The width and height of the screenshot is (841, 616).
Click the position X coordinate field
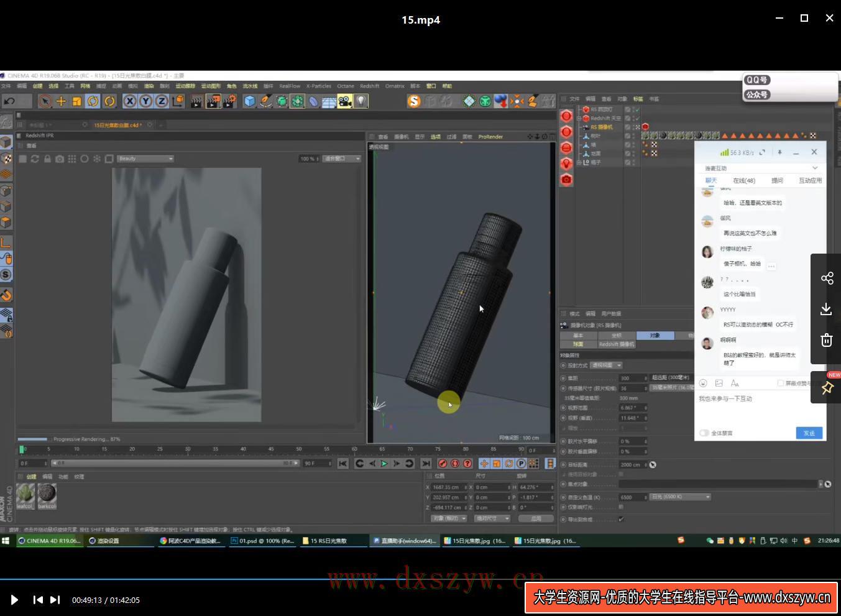[x=449, y=487]
